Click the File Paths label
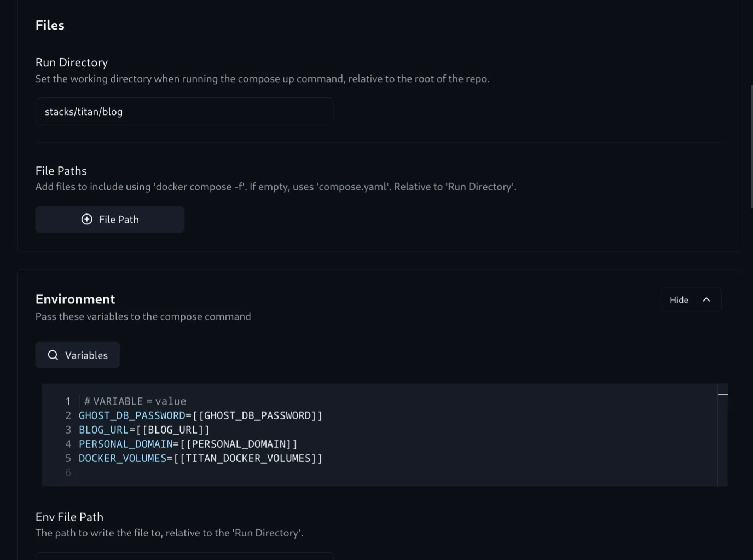 [61, 171]
